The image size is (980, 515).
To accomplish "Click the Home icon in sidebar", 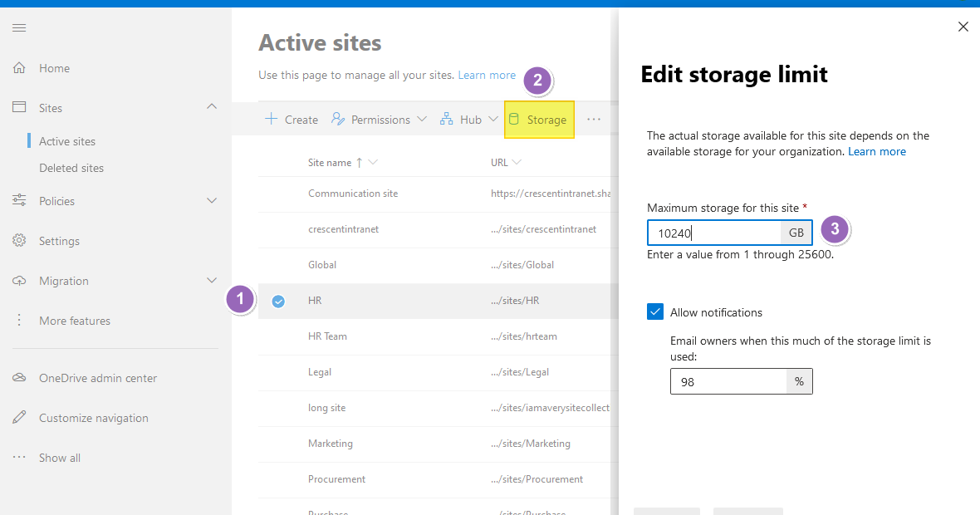I will (19, 68).
